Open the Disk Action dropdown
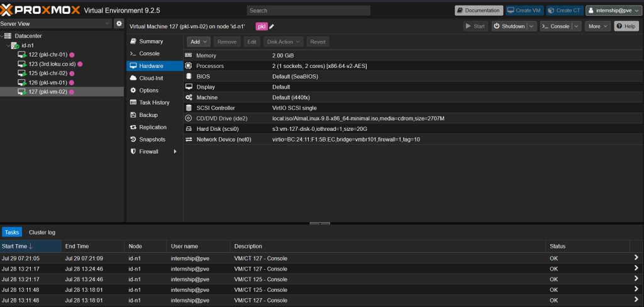 pos(283,42)
